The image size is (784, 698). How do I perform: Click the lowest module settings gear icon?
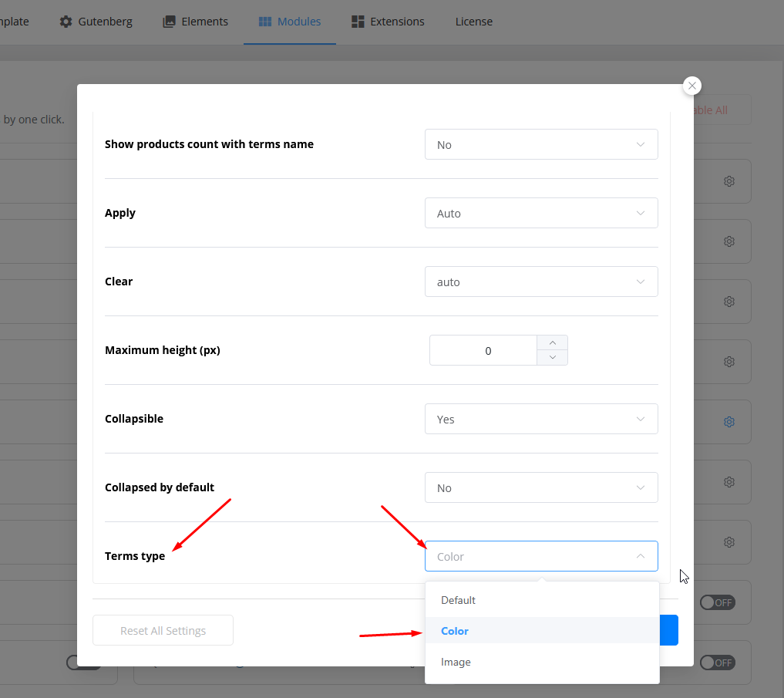728,542
